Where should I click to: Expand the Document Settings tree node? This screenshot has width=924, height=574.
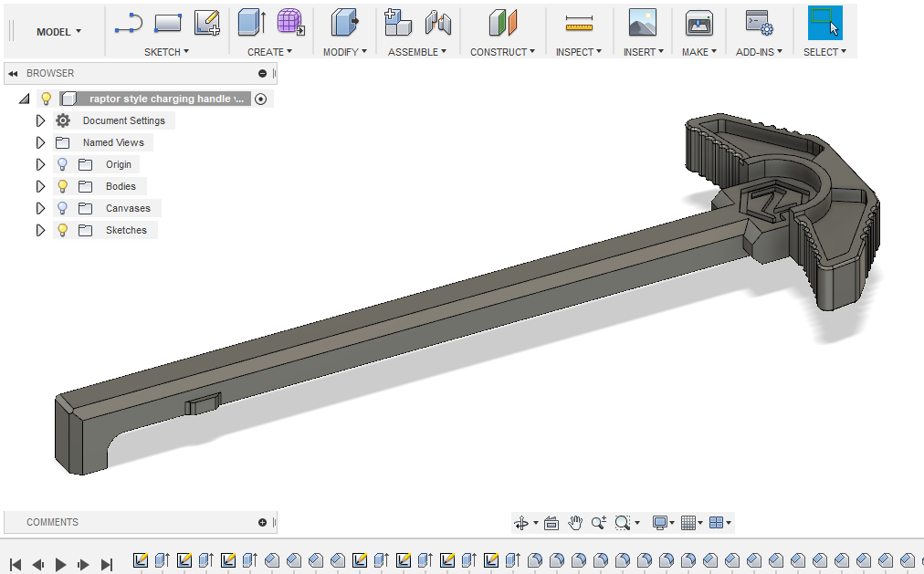pos(40,120)
